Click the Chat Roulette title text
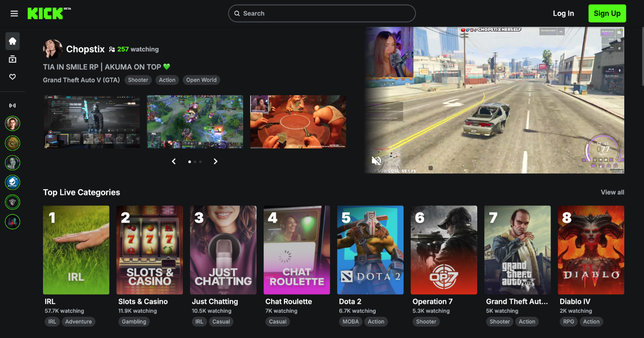This screenshot has height=338, width=644. point(289,302)
